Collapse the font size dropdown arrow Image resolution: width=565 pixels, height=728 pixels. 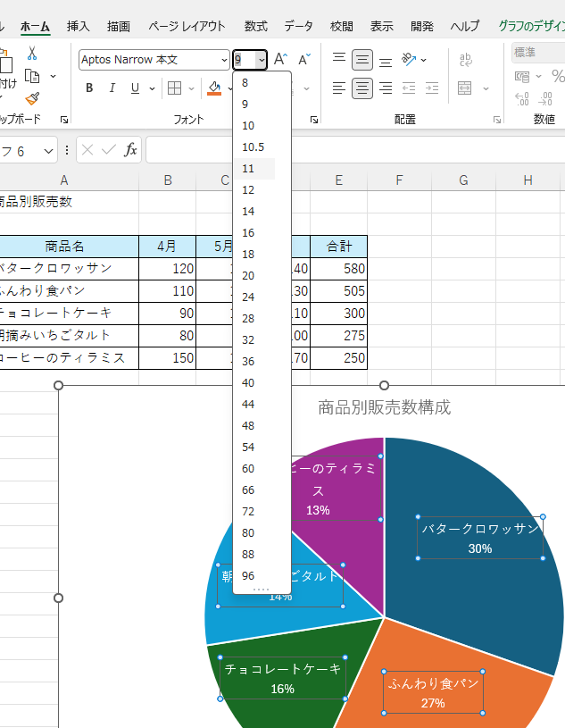(262, 60)
